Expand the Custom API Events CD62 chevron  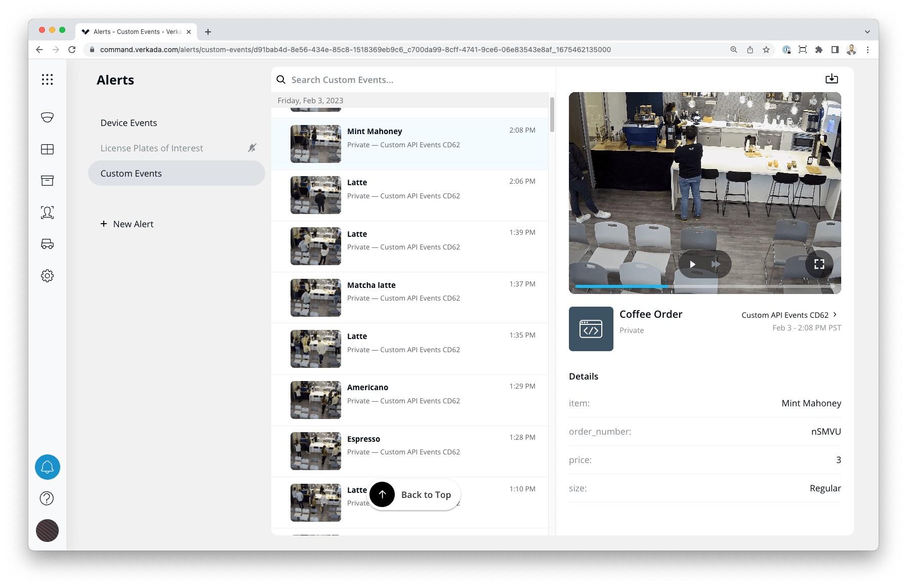[x=835, y=314]
